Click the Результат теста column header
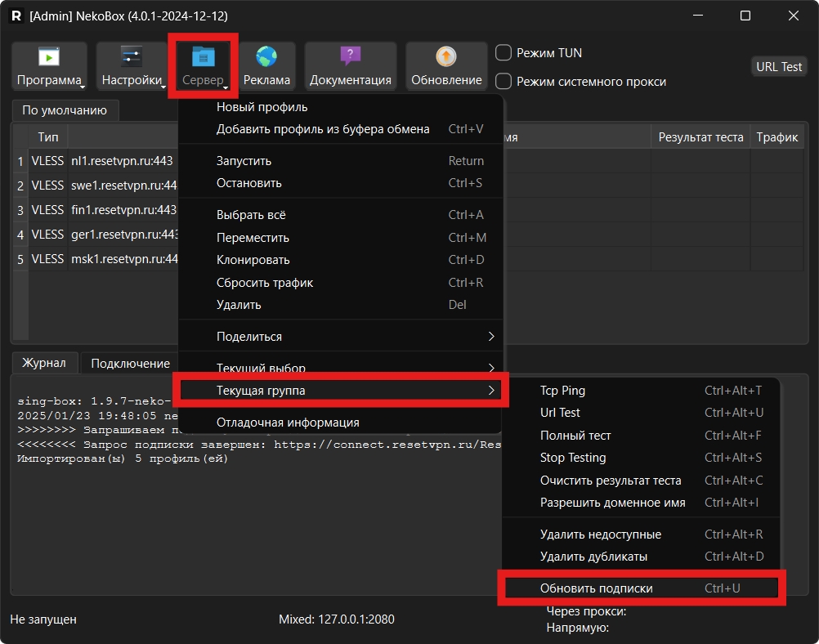 (700, 137)
